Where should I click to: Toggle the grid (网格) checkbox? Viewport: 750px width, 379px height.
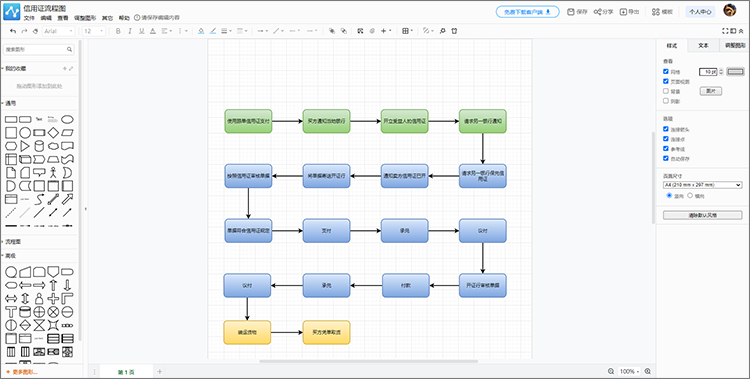pyautogui.click(x=666, y=71)
